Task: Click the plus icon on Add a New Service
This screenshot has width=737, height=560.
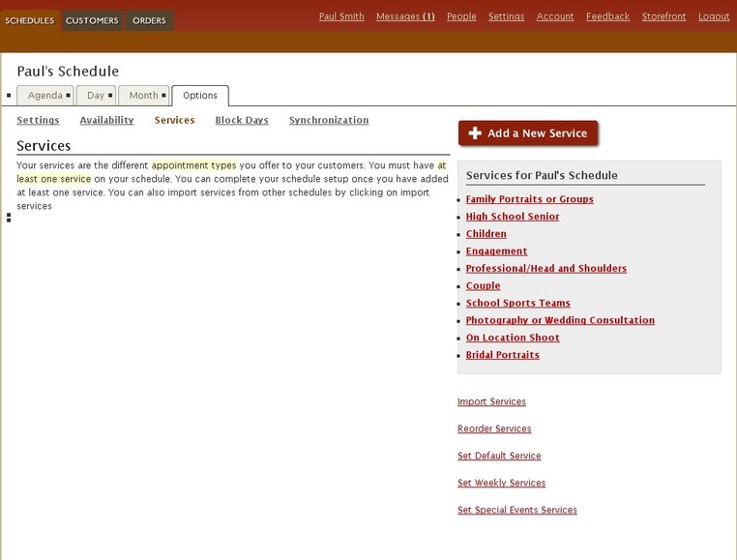Action: coord(475,133)
